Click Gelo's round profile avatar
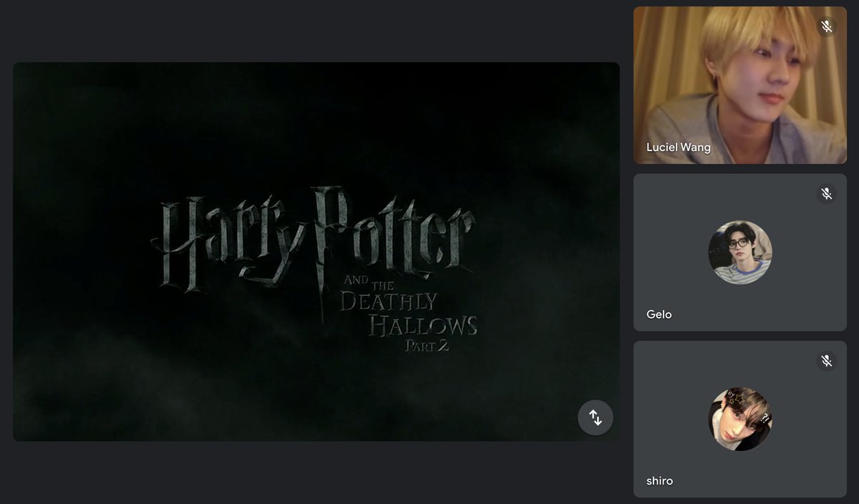This screenshot has width=859, height=504. coord(740,252)
